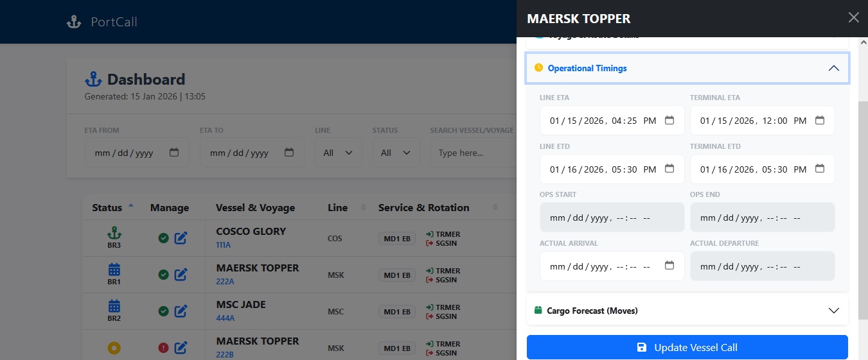
Task: Open calendar picker for Terminal ETD
Action: [819, 169]
